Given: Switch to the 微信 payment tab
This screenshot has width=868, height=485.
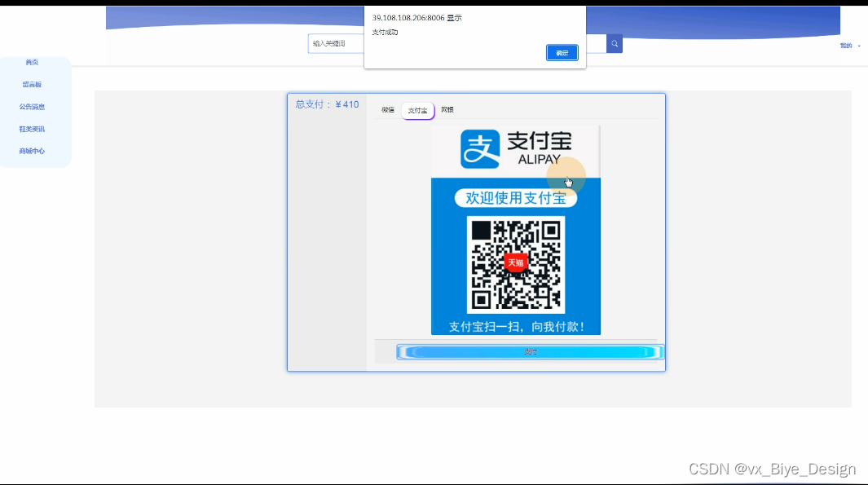Looking at the screenshot, I should pos(387,110).
